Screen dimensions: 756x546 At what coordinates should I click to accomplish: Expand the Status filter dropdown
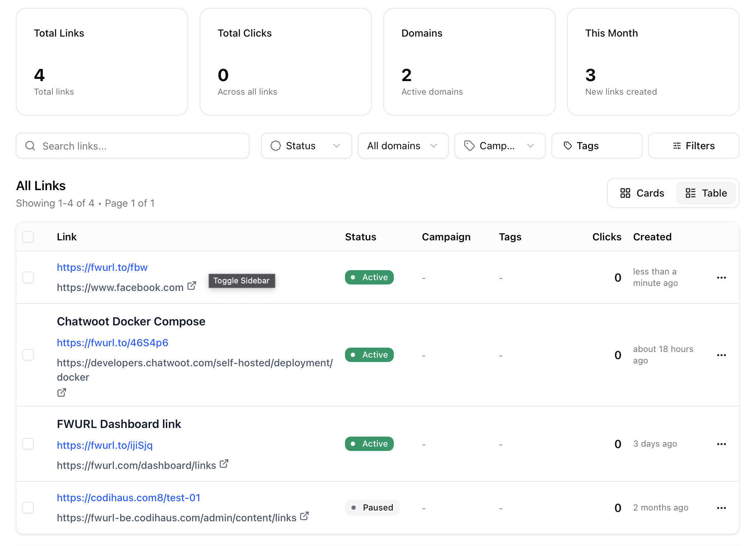[x=306, y=146]
